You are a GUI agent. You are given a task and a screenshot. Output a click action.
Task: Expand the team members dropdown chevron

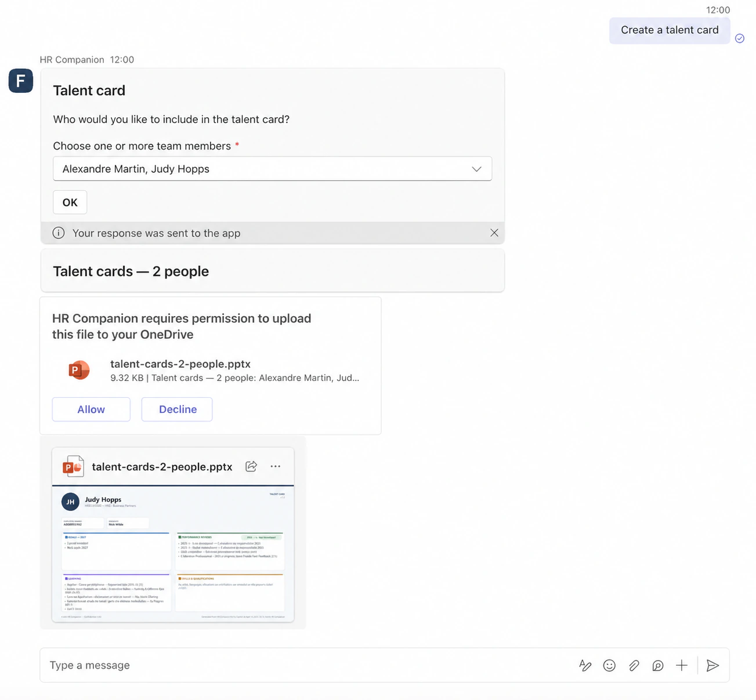click(476, 169)
